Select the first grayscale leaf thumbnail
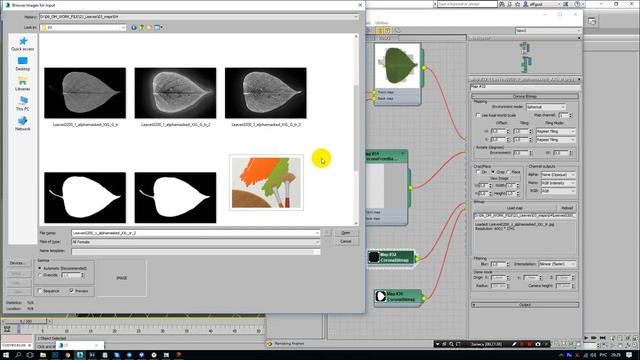Viewport: 640px width, 360px height. point(85,93)
